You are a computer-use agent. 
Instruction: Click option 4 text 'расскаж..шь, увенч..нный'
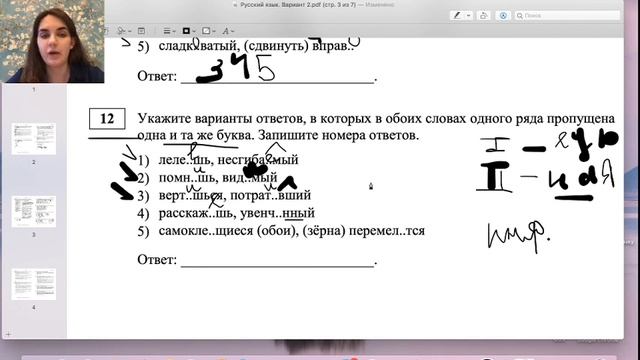pos(236,213)
